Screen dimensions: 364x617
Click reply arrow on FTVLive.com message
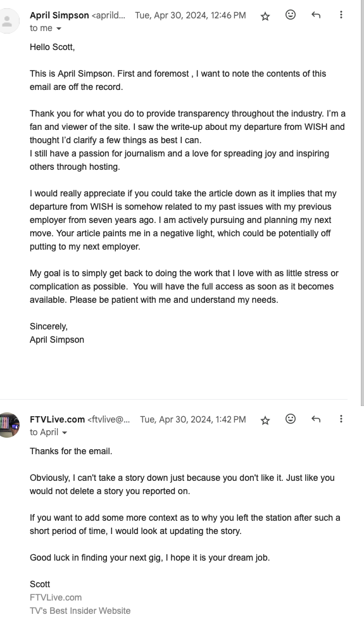[316, 419]
